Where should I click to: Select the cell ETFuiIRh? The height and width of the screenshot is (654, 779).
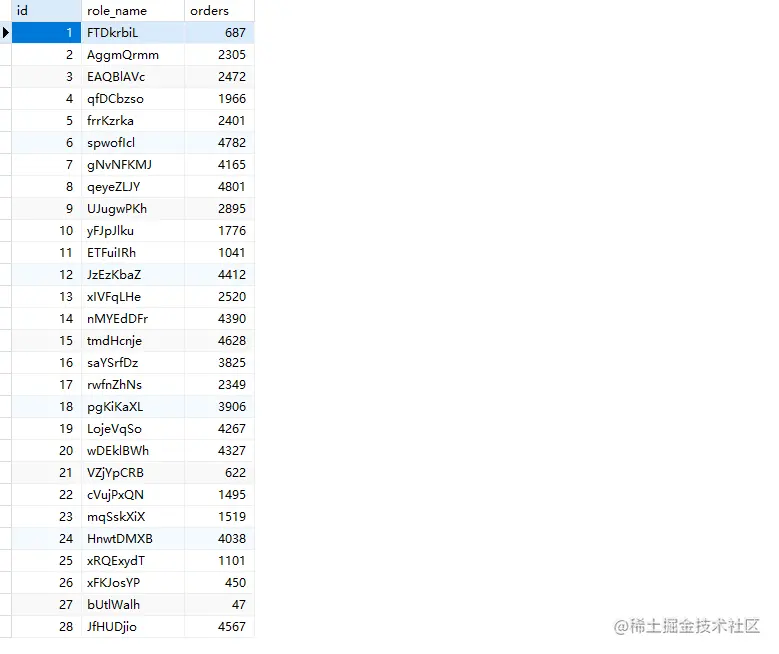pyautogui.click(x=133, y=252)
